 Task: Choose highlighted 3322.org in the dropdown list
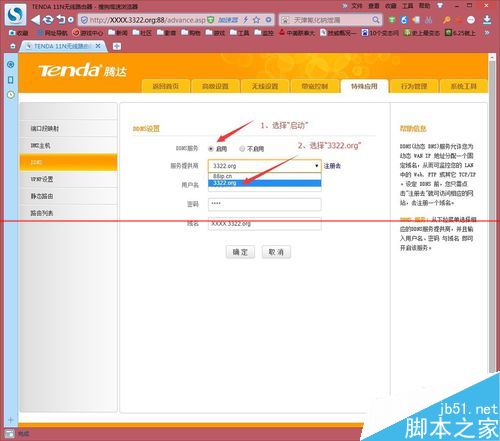(265, 183)
